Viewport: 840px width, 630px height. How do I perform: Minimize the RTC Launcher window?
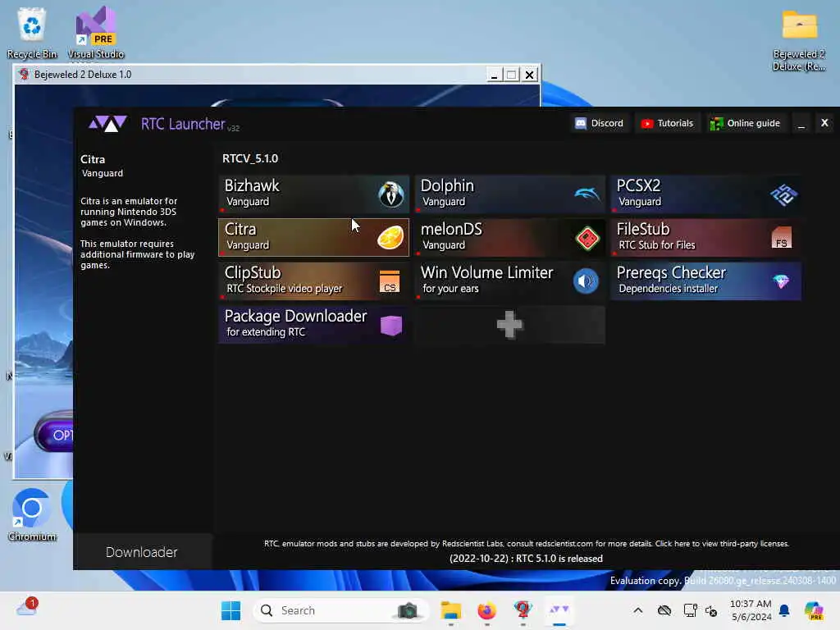(801, 124)
